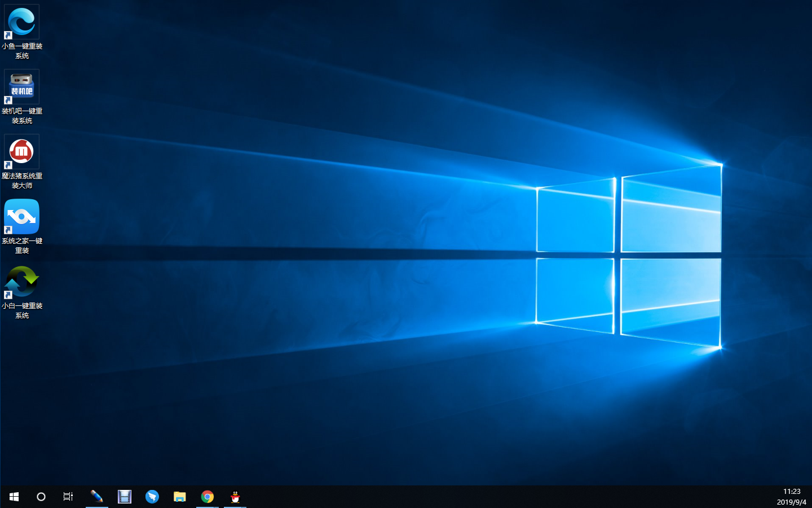Launch 小白一键重装系统 desktop shortcut
Viewport: 812px width, 508px height.
[x=21, y=281]
